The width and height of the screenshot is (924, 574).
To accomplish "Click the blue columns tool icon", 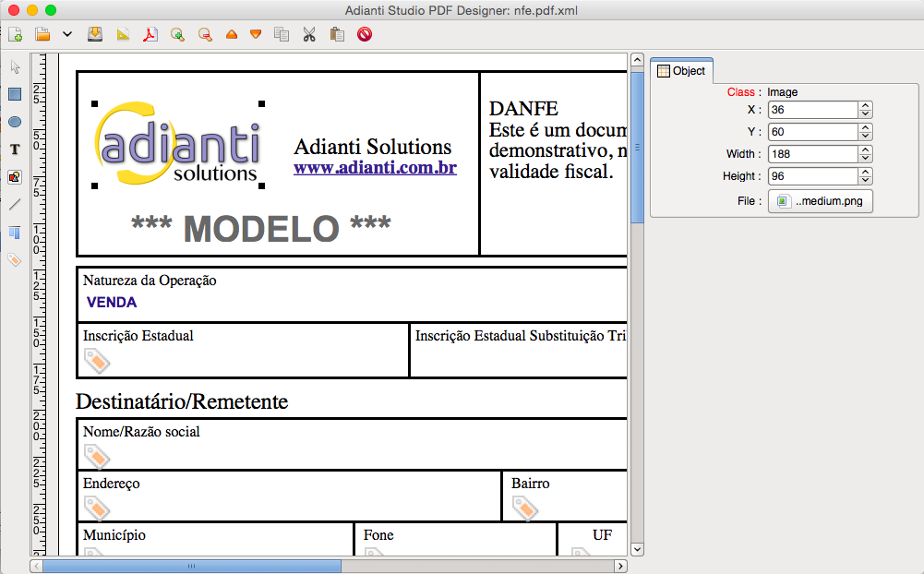I will [x=15, y=233].
